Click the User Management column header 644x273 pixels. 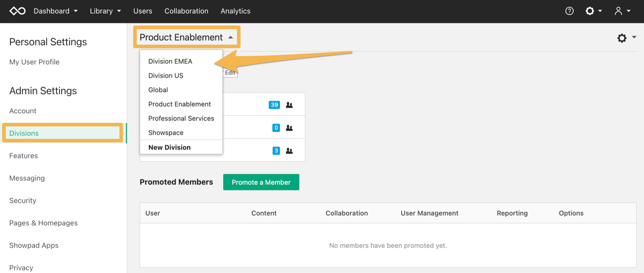click(429, 213)
